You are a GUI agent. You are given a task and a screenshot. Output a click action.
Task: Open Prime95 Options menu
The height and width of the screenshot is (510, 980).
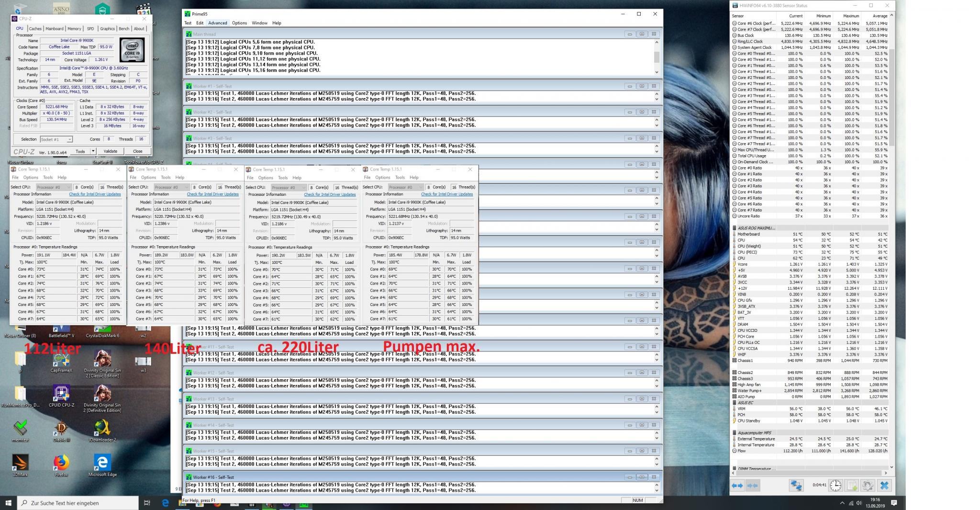point(239,23)
